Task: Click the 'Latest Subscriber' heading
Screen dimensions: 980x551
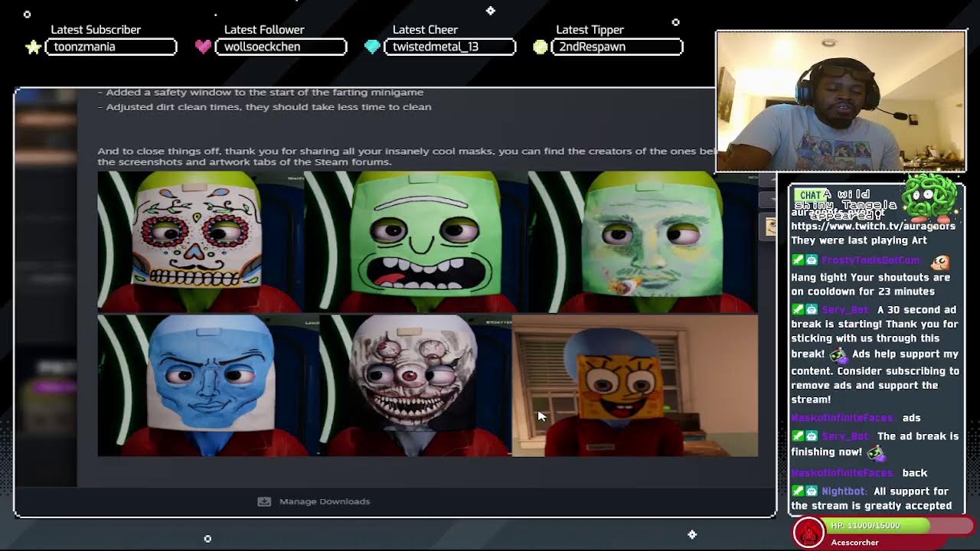Action: pos(96,30)
